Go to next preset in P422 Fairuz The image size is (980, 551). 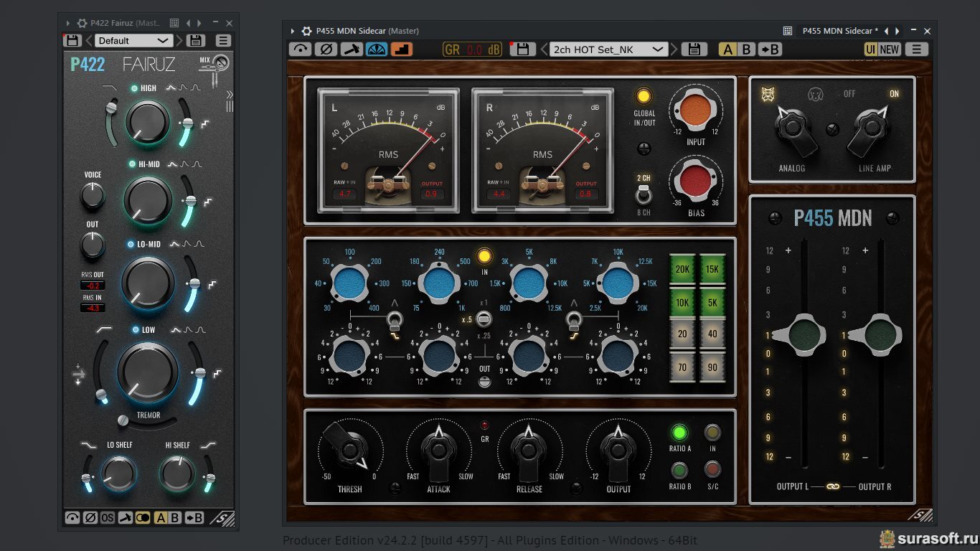coord(179,40)
